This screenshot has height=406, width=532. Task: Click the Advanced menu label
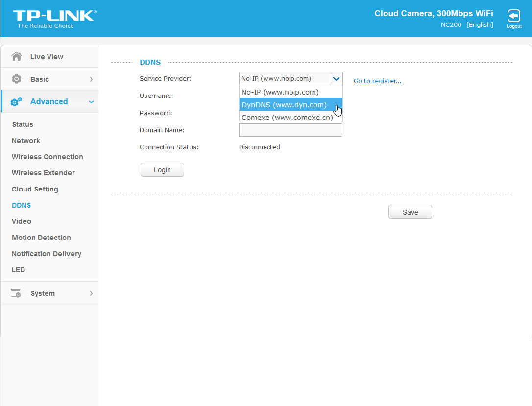click(x=49, y=101)
